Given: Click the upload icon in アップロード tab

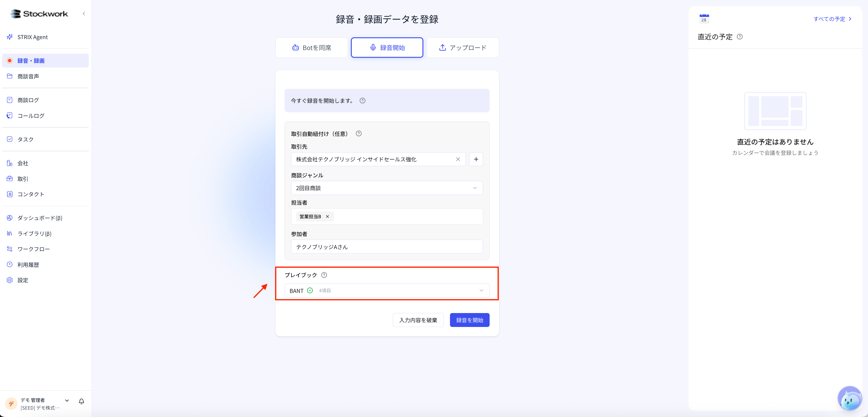Looking at the screenshot, I should (442, 48).
